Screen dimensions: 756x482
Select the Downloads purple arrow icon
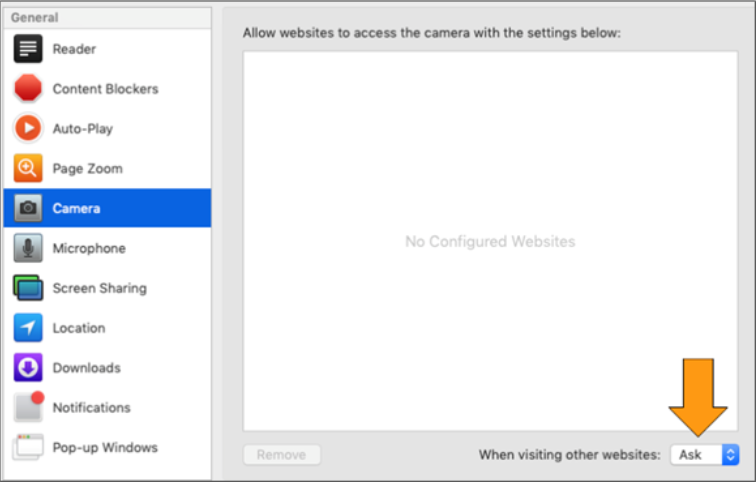[x=28, y=367]
